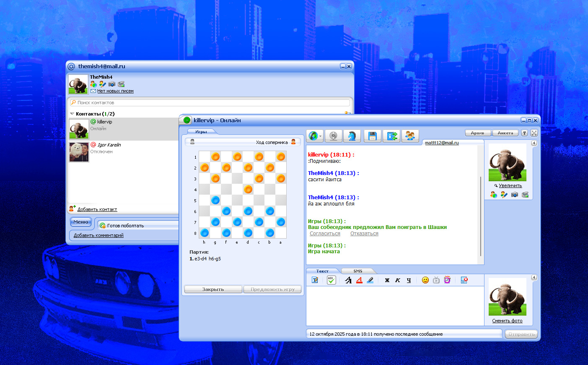Collapse the Контакты group
Viewport: 588px width, 365px height.
pos(72,114)
